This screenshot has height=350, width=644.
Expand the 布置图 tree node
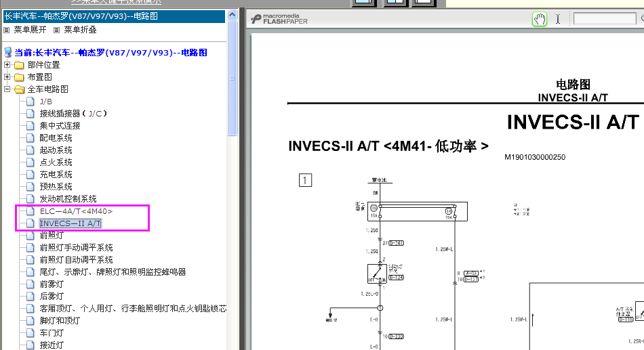[7, 76]
